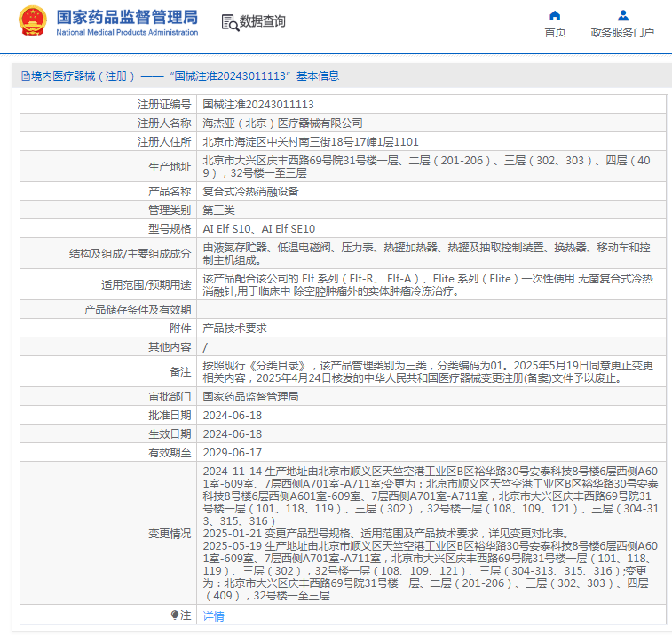
Task: Click the bulb icon beside 注
Action: pyautogui.click(x=174, y=615)
